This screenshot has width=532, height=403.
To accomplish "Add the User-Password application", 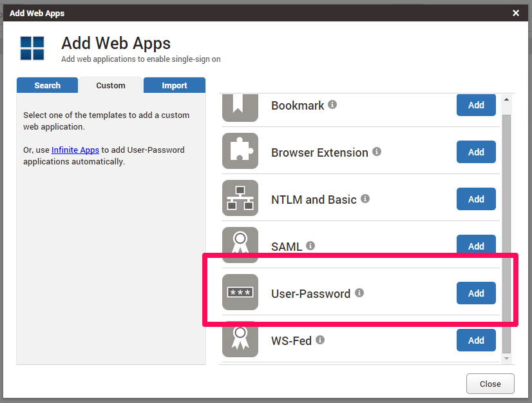I will point(476,293).
